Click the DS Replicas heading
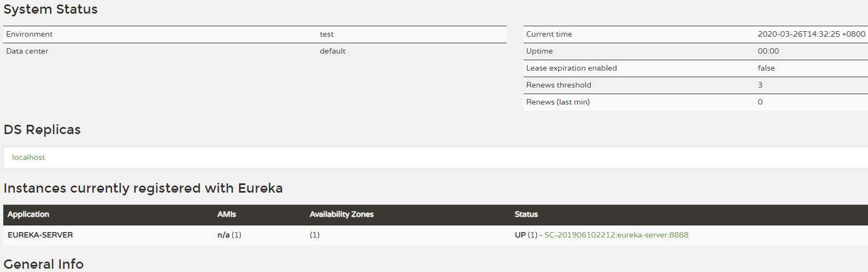Image resolution: width=868 pixels, height=272 pixels. click(42, 130)
